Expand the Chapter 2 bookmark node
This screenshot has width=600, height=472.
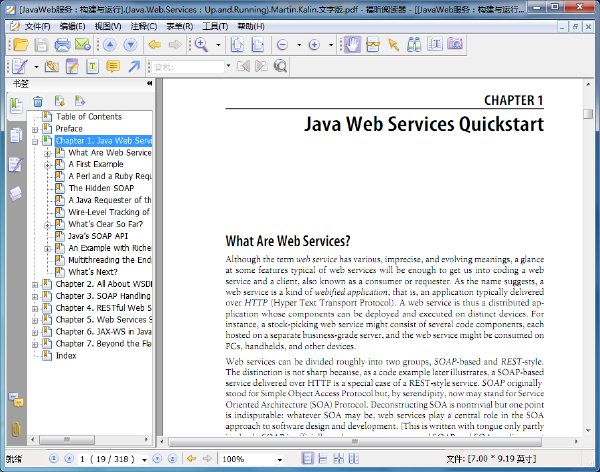click(x=35, y=285)
